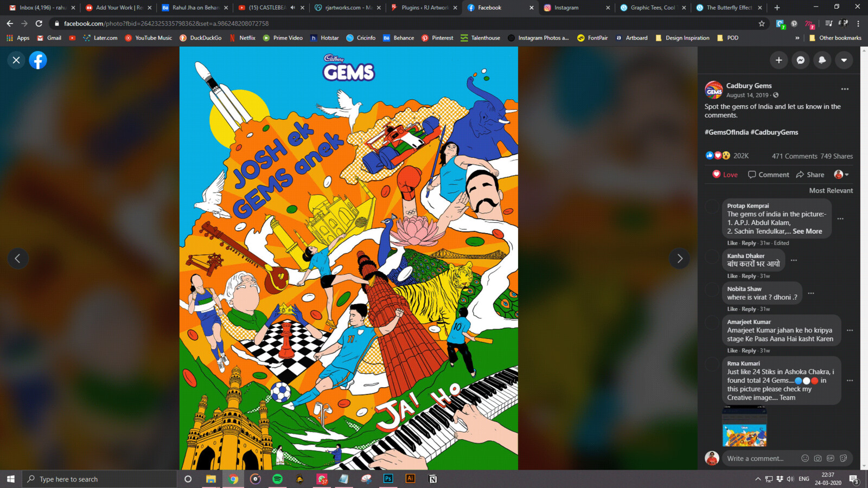This screenshot has width=868, height=488.
Task: Attach a photo to the comment
Action: 818,458
